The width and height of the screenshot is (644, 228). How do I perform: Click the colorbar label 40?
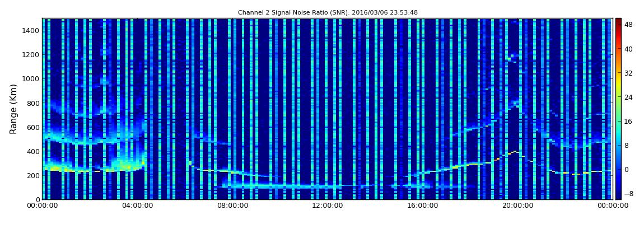coord(628,49)
